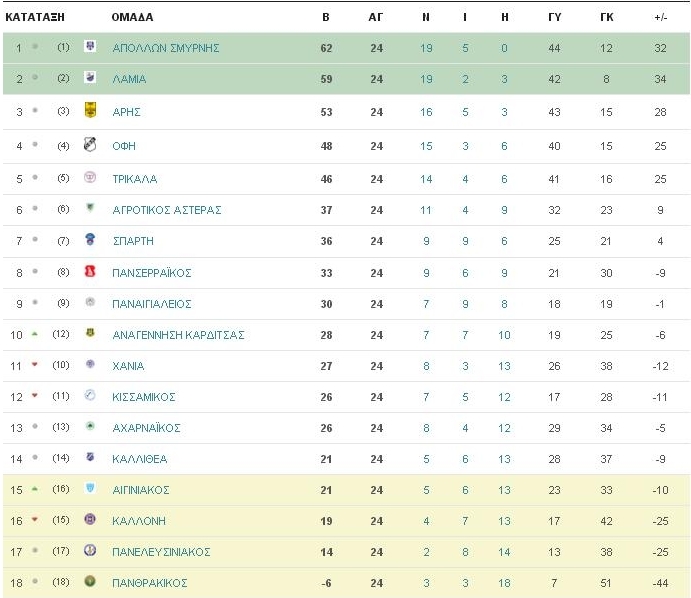Click the ΠΑΝΕΛΕΥΣΙΝΙΑΚΟΣ crest icon
The height and width of the screenshot is (598, 691).
point(90,550)
